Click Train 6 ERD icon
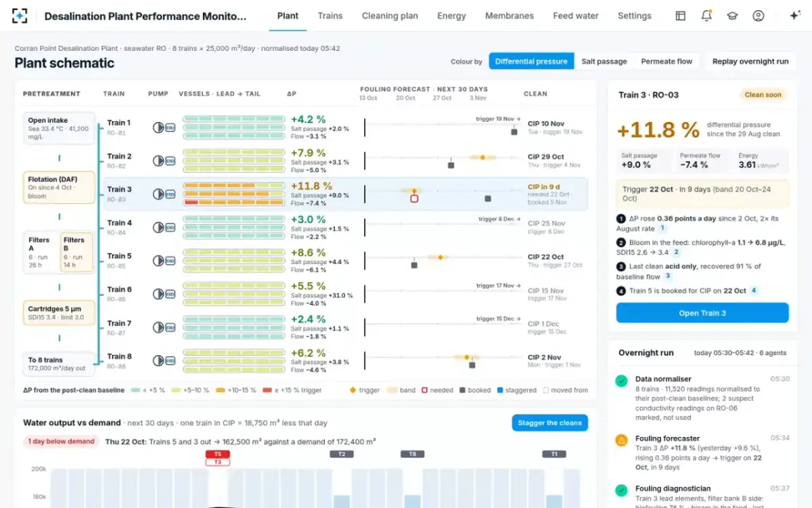Screen dimensions: 812x508 coord(170,294)
